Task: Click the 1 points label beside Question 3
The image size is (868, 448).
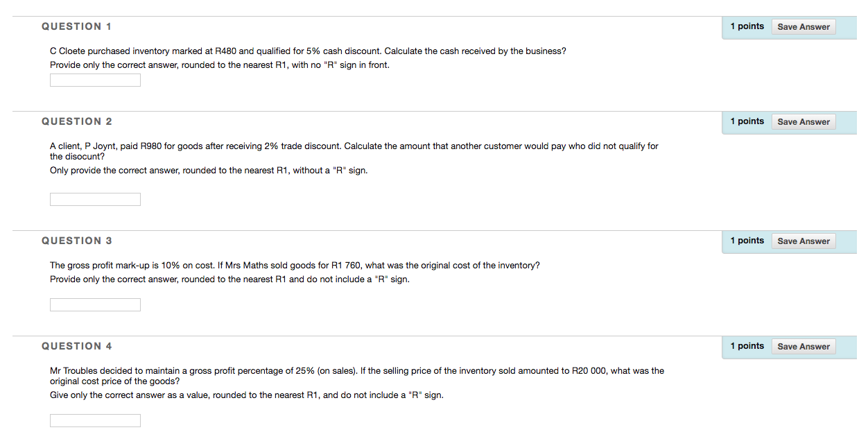Action: coord(747,240)
